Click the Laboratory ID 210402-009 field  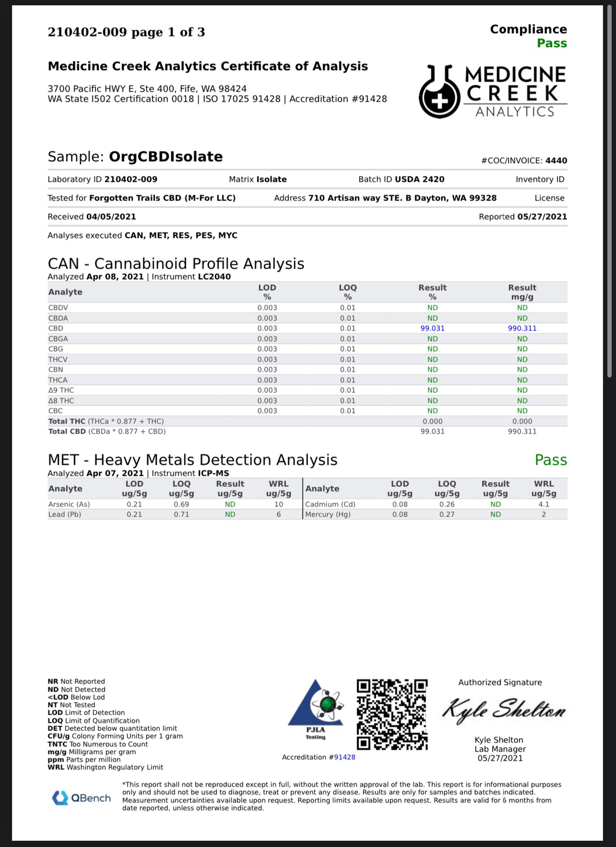(x=103, y=179)
